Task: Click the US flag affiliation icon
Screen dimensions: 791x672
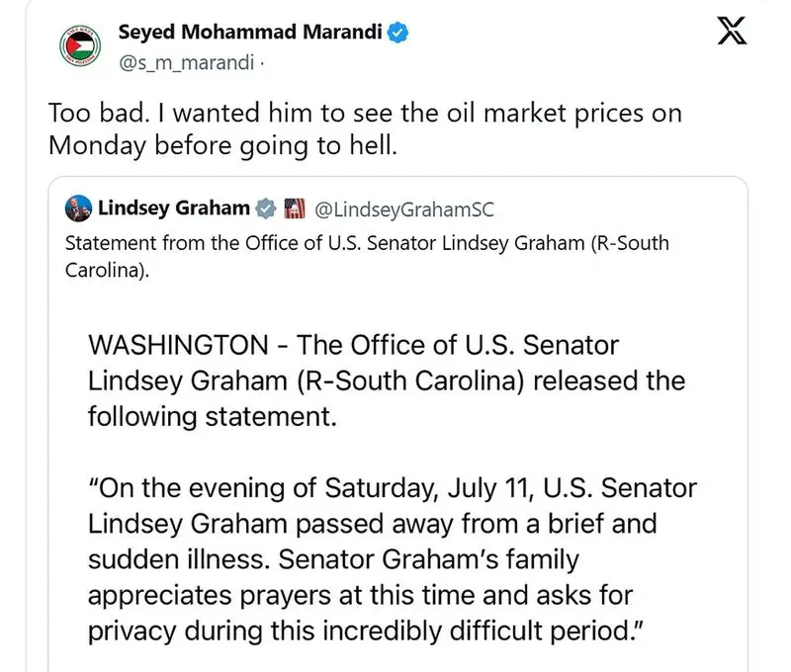Action: (x=295, y=209)
